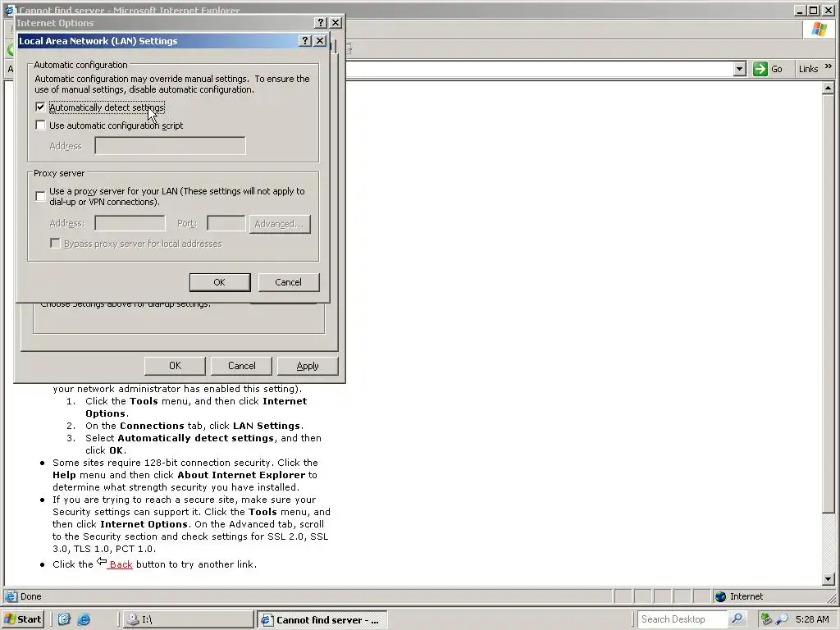Viewport: 840px width, 630px height.
Task: Click the Proxy server group label
Action: (x=59, y=173)
